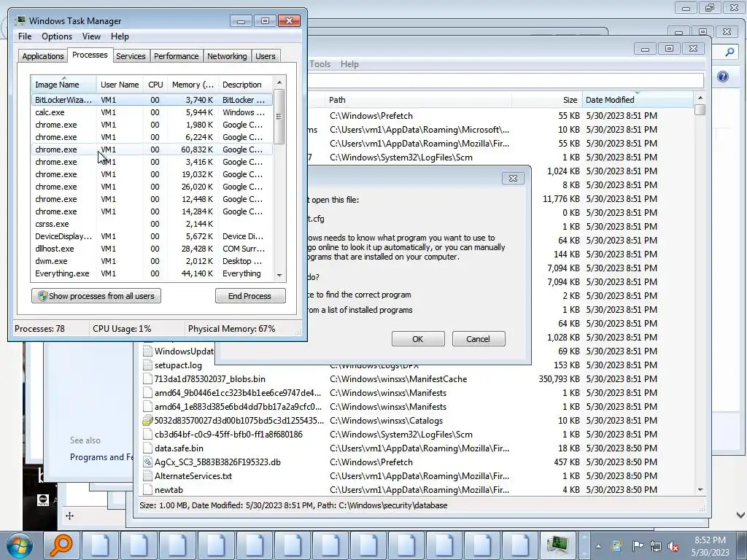The width and height of the screenshot is (747, 560).
Task: Click the search magnifier in background window
Action: [x=729, y=52]
